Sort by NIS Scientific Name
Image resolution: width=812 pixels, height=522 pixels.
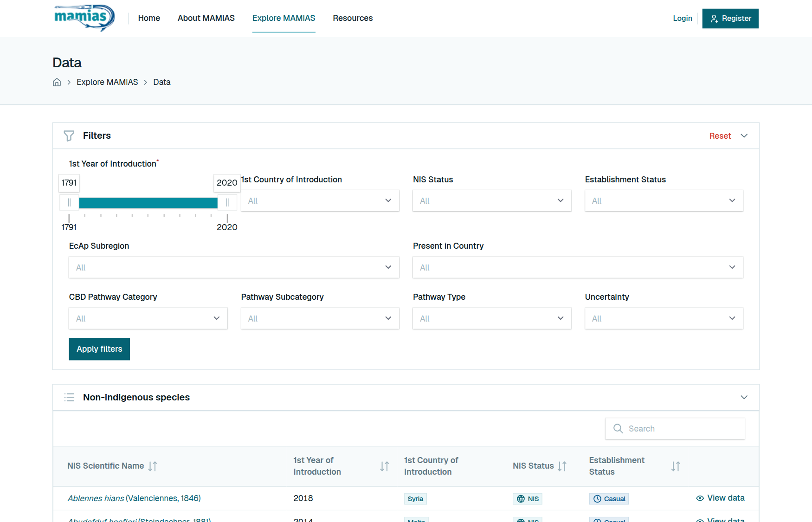point(153,466)
